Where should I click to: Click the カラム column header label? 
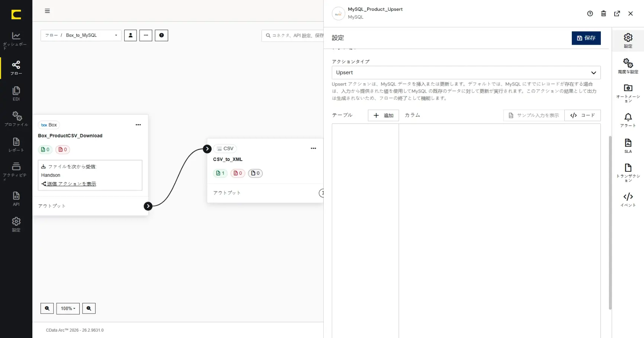(412, 115)
